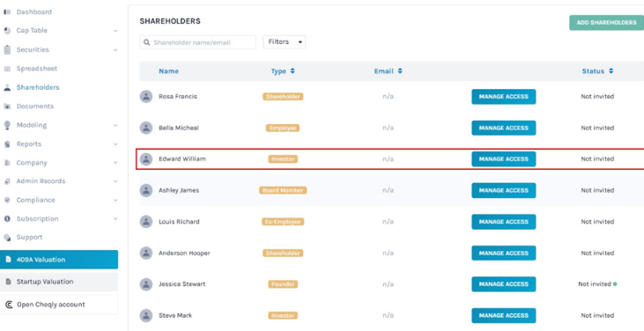Click Bella Micheal avatar icon
The width and height of the screenshot is (644, 331).
(x=146, y=128)
